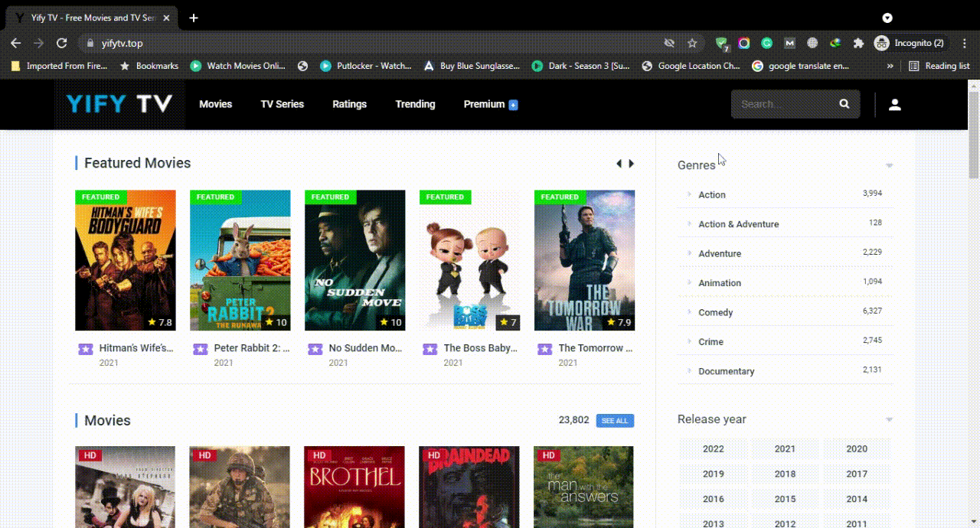980x528 pixels.
Task: Open the Brothel movie poster
Action: 354,487
